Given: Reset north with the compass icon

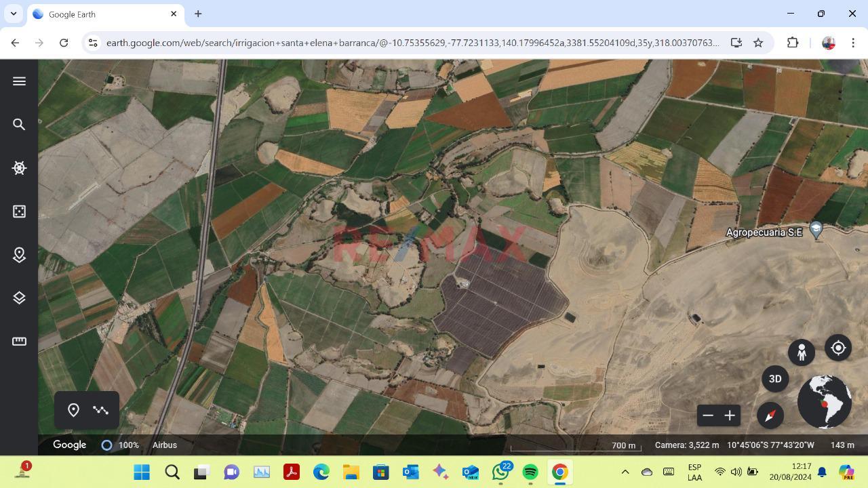Looking at the screenshot, I should click(770, 415).
